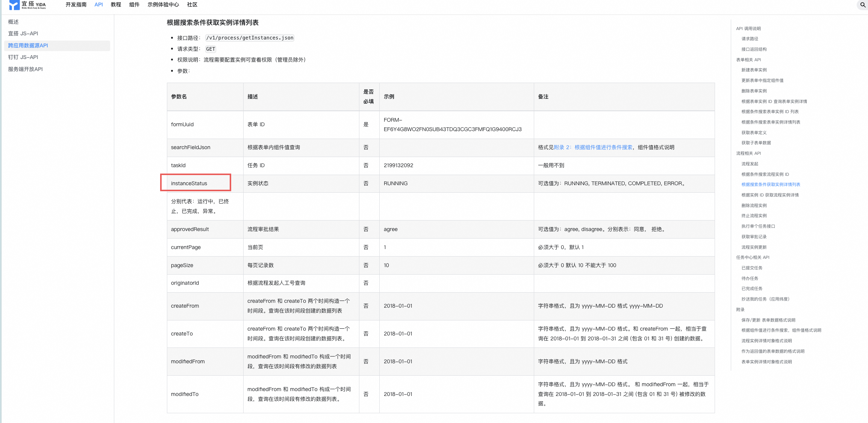Select 概述 in the left sidebar
This screenshot has height=423, width=868.
point(14,22)
